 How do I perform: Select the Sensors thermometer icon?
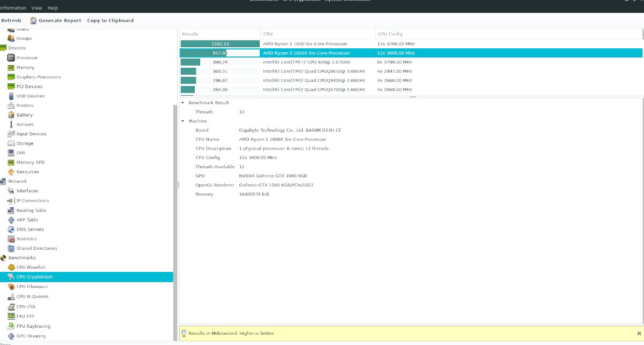(x=11, y=124)
